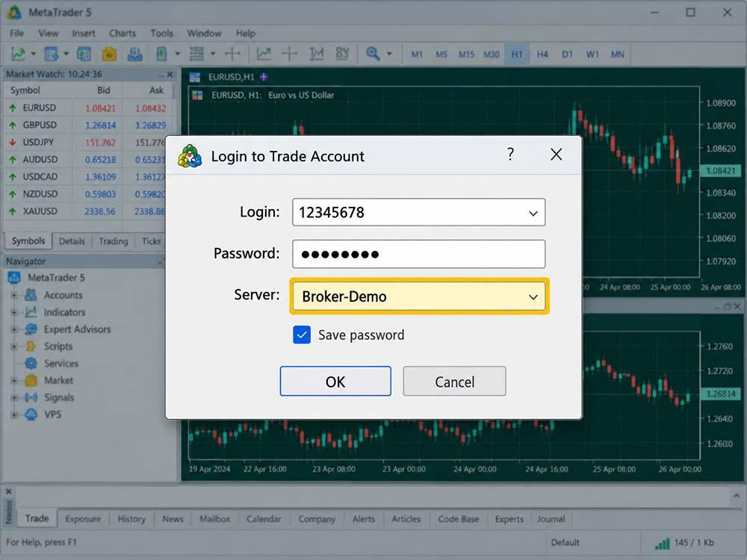The height and width of the screenshot is (560, 747).
Task: Close the Toolbox panel at bottom
Action: (x=8, y=491)
